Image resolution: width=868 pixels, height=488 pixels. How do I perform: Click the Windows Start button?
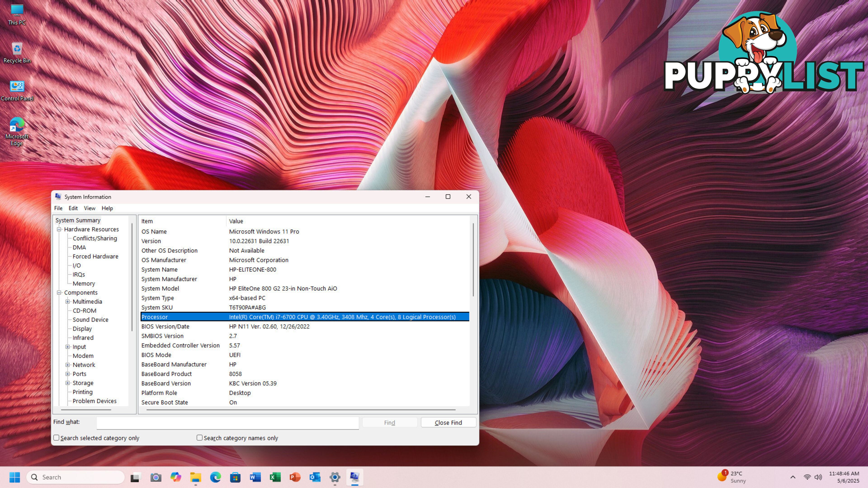pyautogui.click(x=14, y=477)
